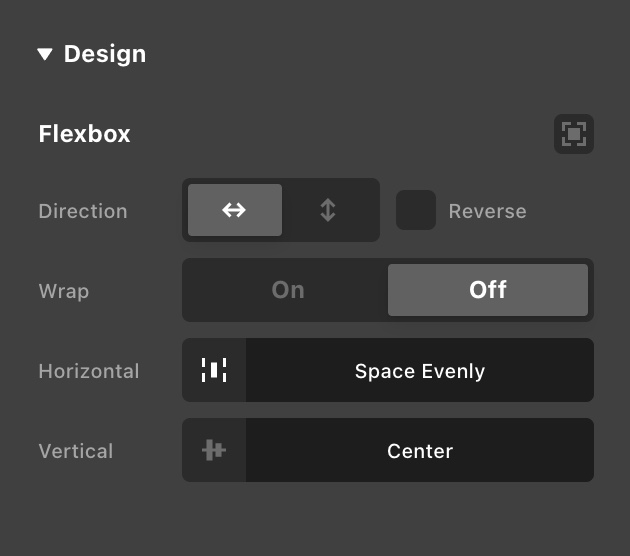This screenshot has height=556, width=630.
Task: Click the Wrap segmented control track
Action: [388, 290]
